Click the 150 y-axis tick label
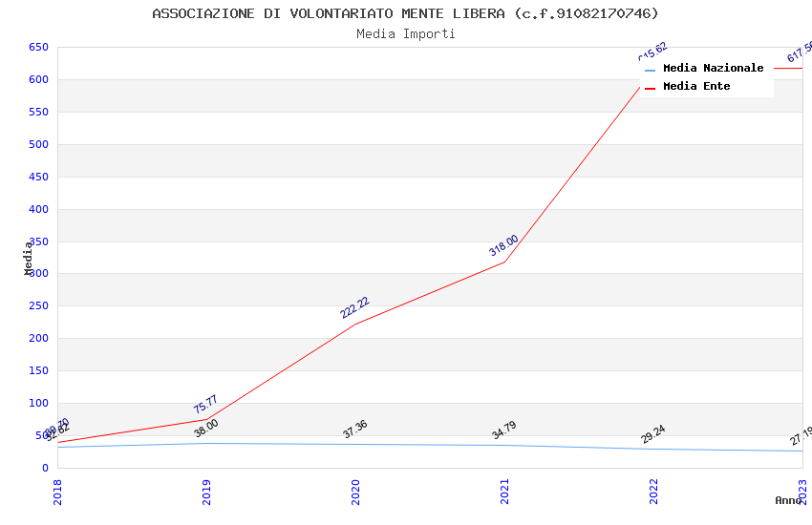 click(38, 371)
